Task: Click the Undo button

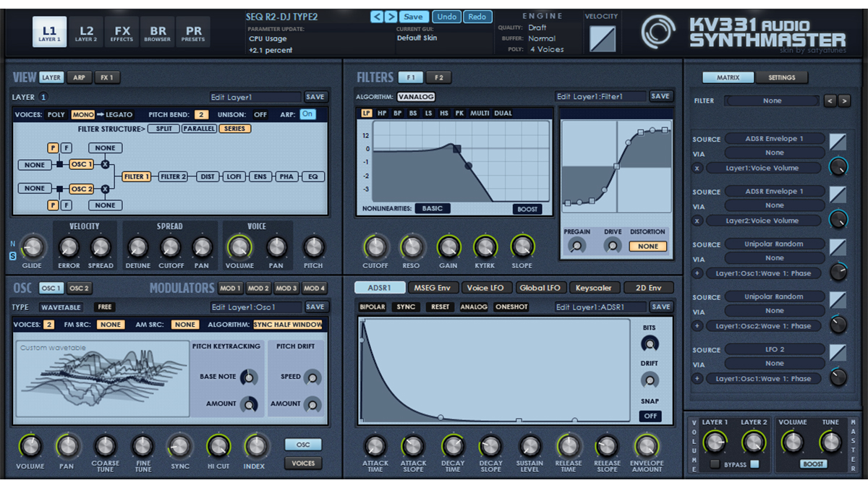Action: [447, 17]
